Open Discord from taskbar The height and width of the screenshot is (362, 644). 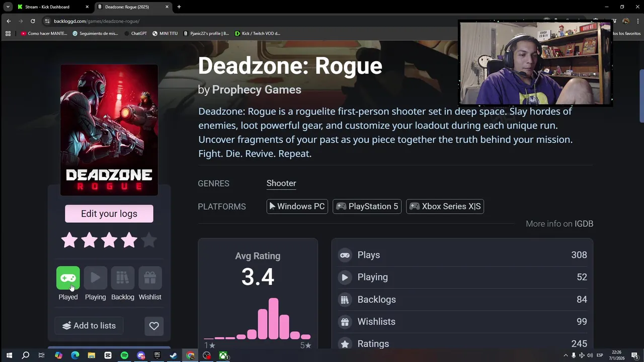tap(141, 355)
